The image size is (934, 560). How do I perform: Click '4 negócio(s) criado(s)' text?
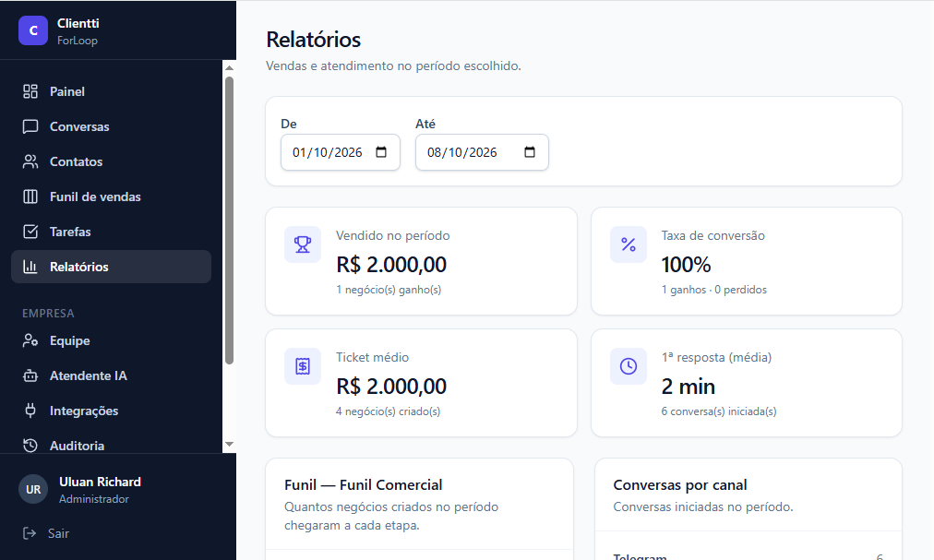pos(388,411)
